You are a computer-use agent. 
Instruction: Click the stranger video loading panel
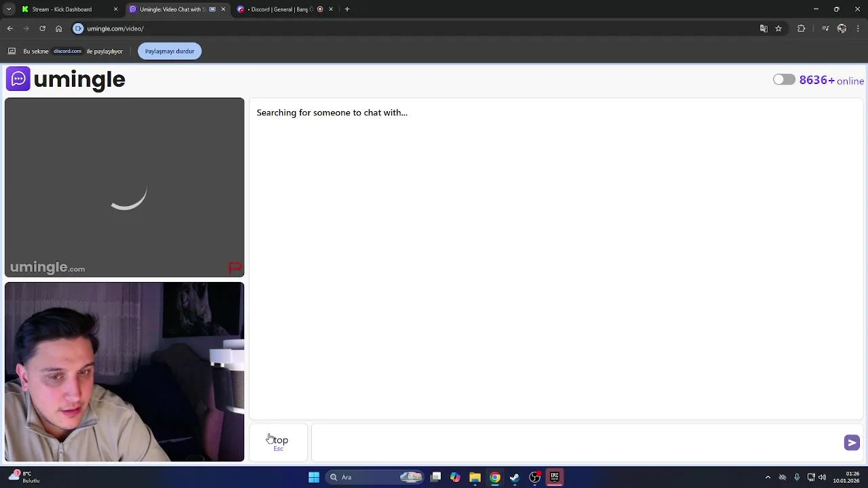[124, 188]
